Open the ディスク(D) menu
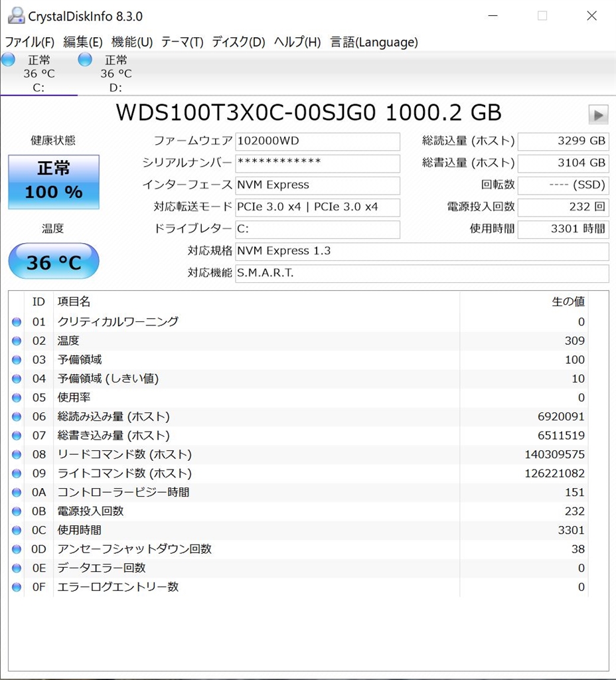 pos(238,42)
